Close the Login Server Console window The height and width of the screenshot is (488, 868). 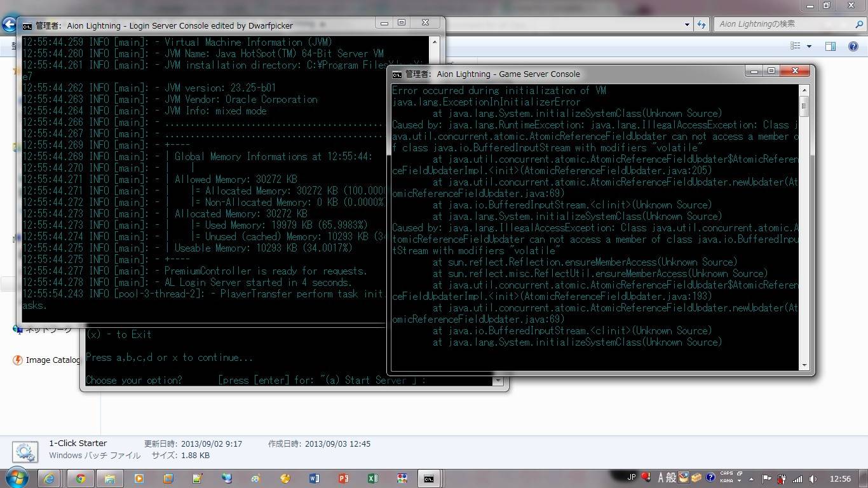[425, 23]
